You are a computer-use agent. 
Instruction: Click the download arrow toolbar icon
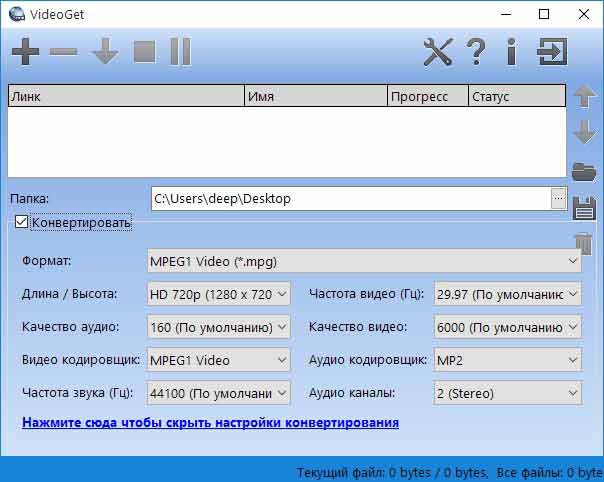pos(105,51)
